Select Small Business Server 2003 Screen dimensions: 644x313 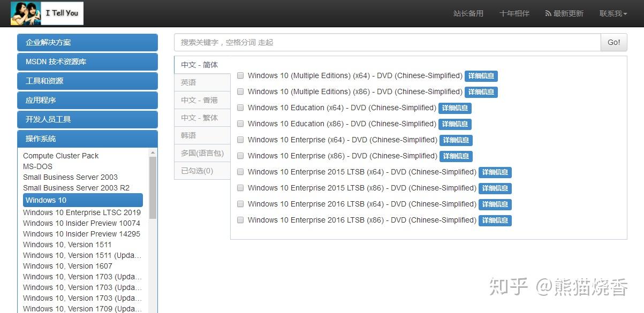click(x=70, y=177)
